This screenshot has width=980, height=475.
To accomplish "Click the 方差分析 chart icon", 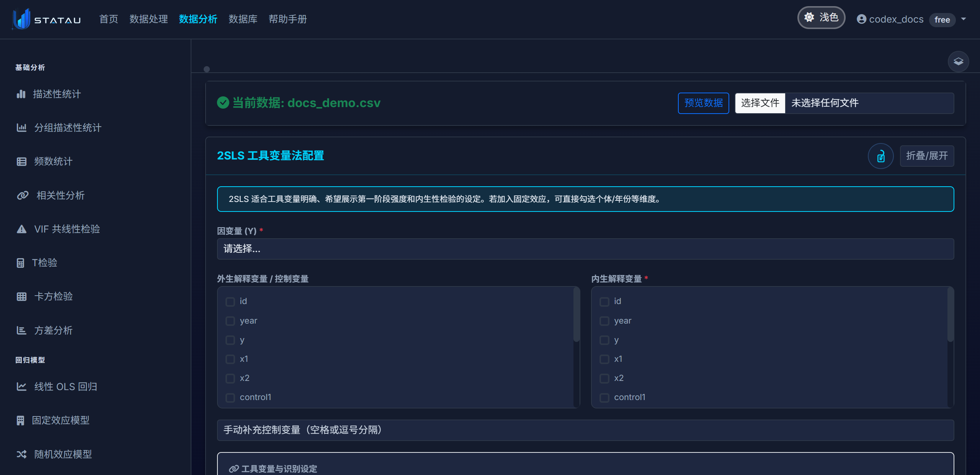I will 21,330.
